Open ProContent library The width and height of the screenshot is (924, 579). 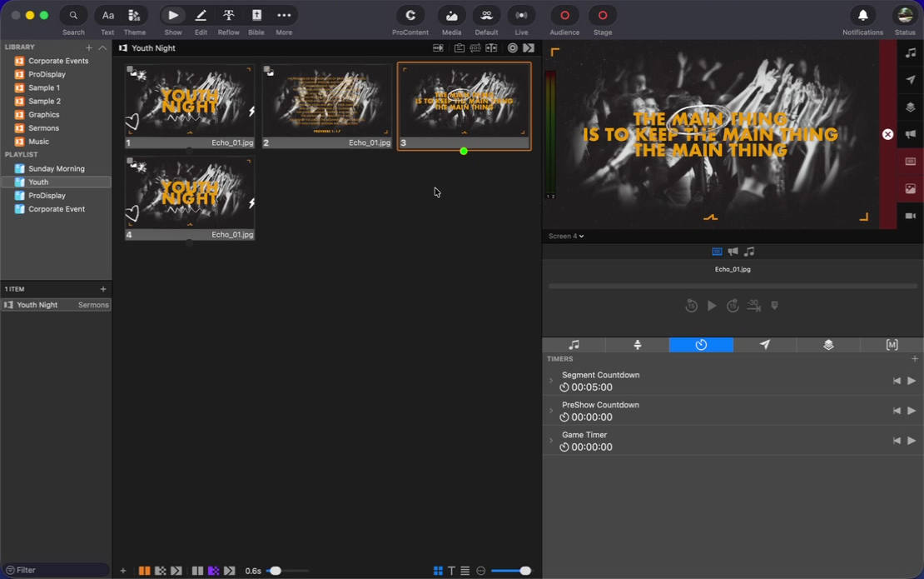[410, 15]
